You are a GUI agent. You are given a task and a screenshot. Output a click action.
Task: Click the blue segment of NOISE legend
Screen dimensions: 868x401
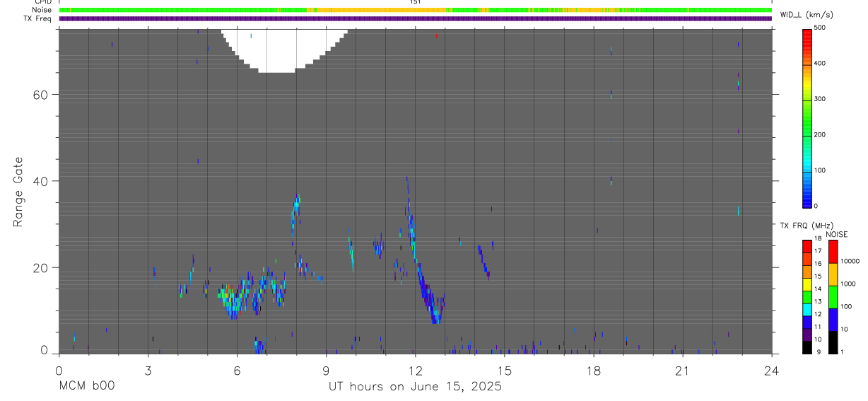(833, 320)
